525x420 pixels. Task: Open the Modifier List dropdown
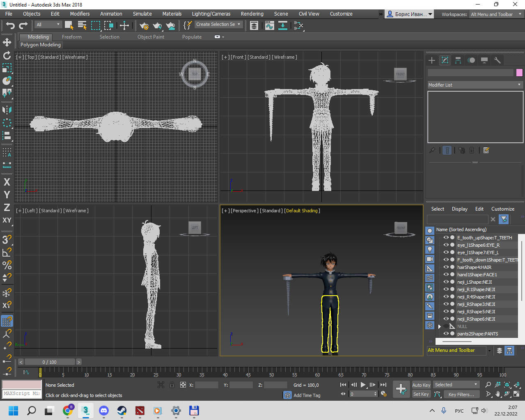click(475, 85)
